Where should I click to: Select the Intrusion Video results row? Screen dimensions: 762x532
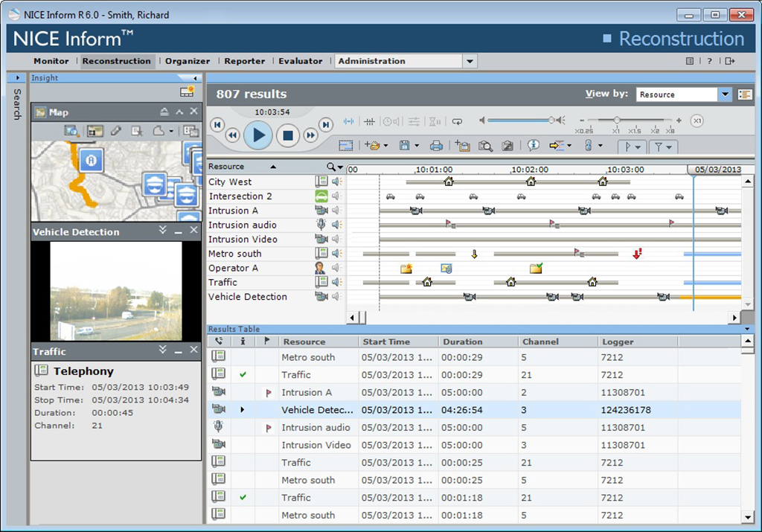pyautogui.click(x=316, y=445)
